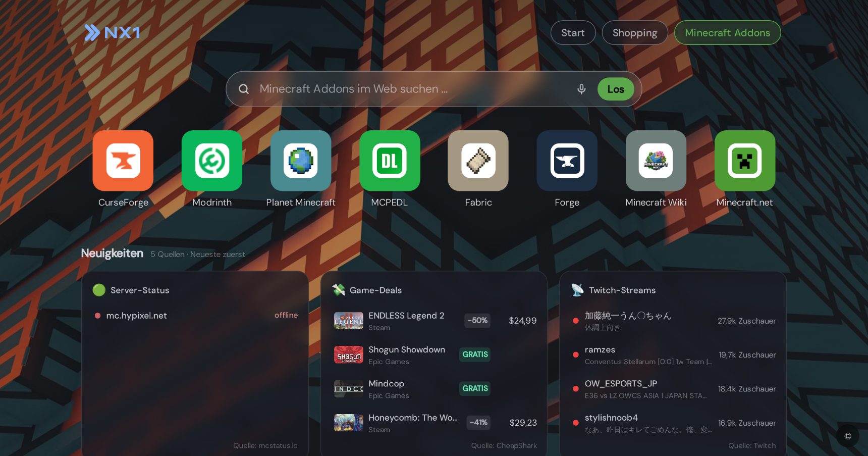Click the 16,9k Zuschauer count

pos(747,423)
